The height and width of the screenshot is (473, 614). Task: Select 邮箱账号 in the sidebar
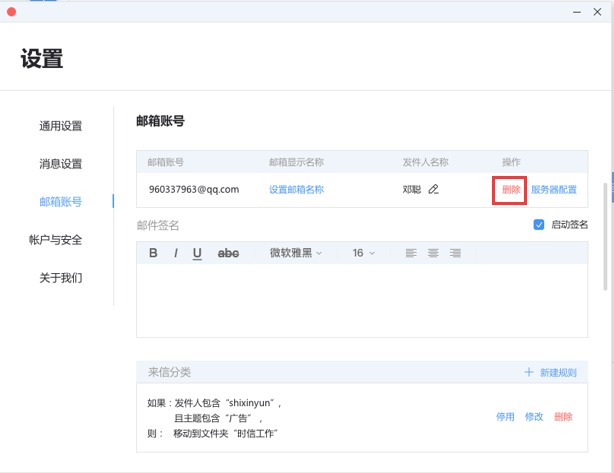click(x=60, y=202)
